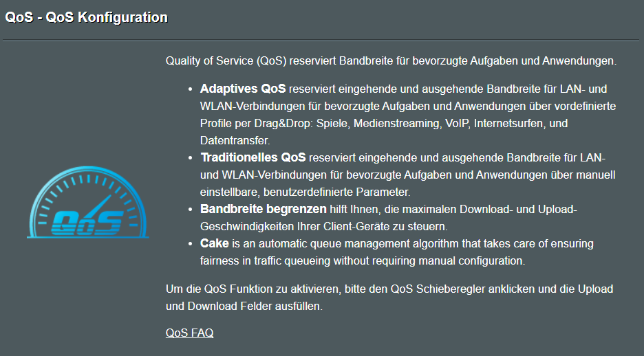
Task: Select the bold Adaptives QoS term
Action: pos(243,89)
